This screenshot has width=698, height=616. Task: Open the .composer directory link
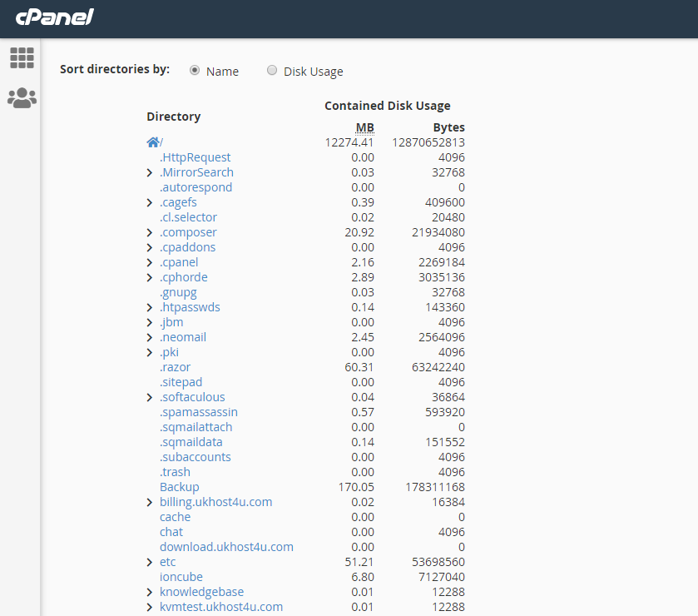click(x=188, y=232)
